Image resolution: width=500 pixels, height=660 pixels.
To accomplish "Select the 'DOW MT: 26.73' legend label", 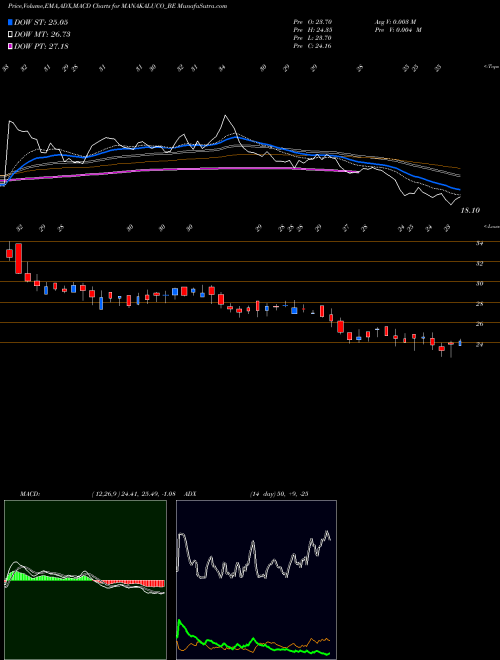I will (x=43, y=35).
